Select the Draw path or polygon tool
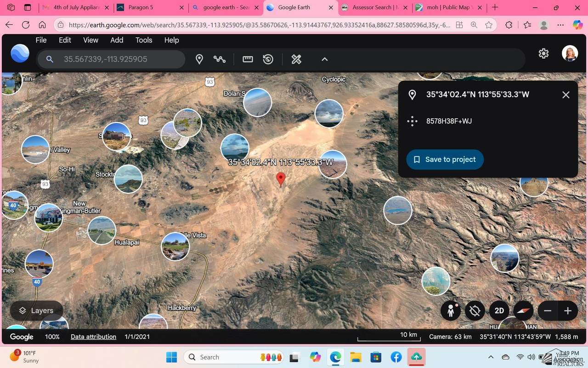The image size is (588, 368). tap(220, 59)
